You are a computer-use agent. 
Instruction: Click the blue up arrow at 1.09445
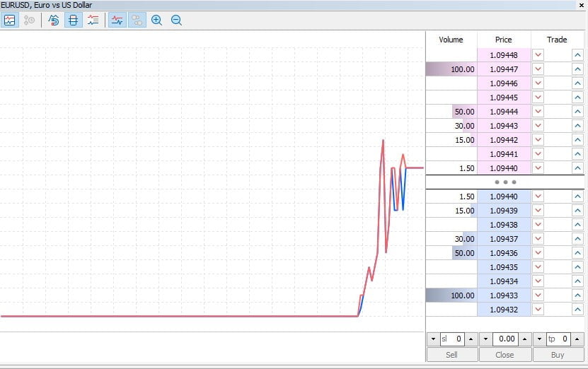click(x=577, y=98)
